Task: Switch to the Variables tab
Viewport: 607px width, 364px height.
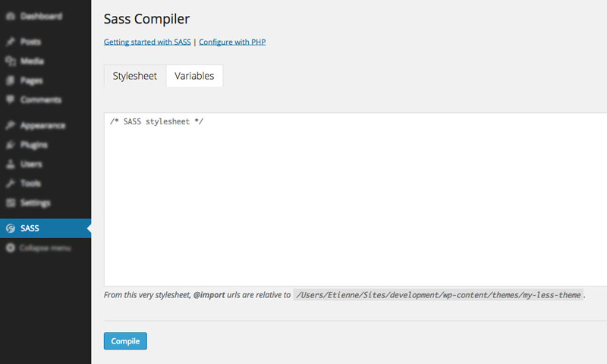Action: (194, 76)
